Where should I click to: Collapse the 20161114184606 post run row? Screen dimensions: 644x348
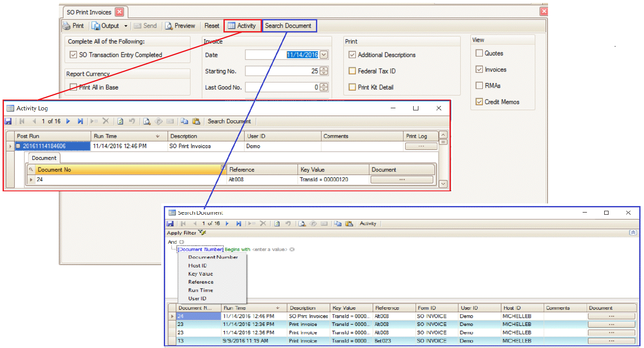tap(19, 146)
